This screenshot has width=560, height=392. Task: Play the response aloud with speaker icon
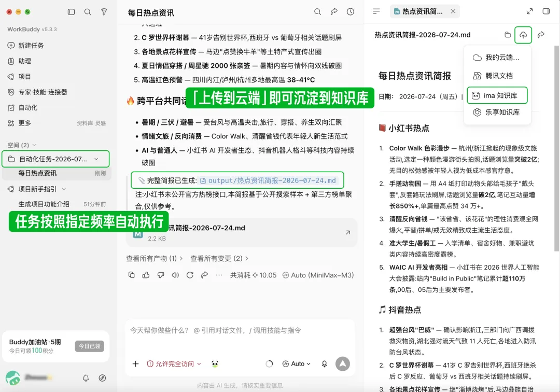(175, 275)
